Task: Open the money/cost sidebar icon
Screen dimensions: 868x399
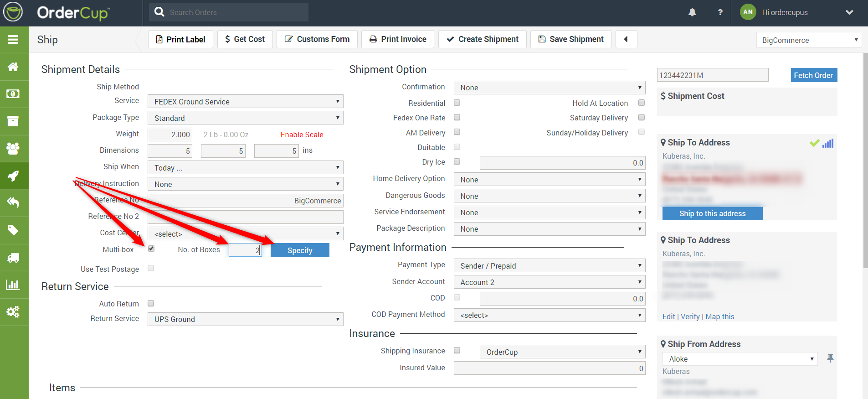Action: 13,94
